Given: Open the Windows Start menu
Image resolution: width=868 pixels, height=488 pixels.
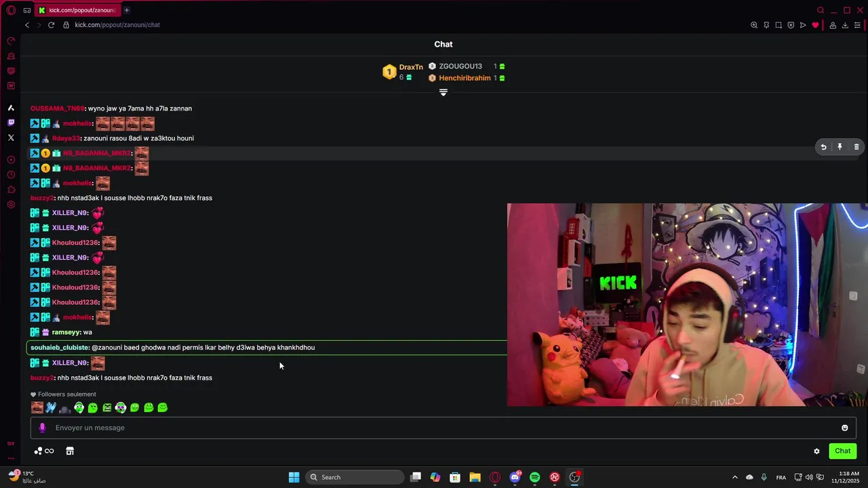Looking at the screenshot, I should pos(294,477).
